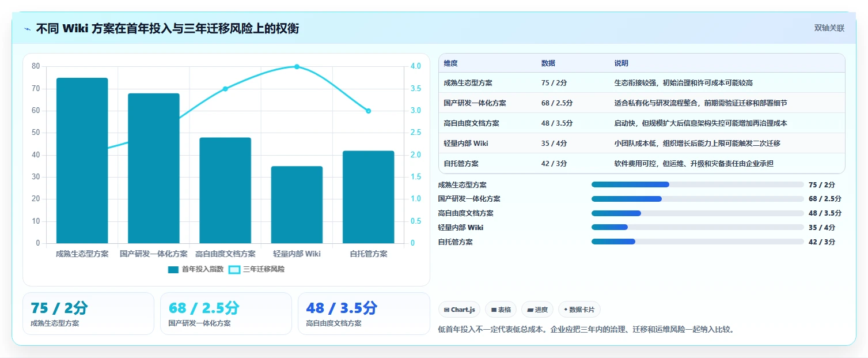
Task: Toggle the 首年投入指数 legend item
Action: point(195,269)
